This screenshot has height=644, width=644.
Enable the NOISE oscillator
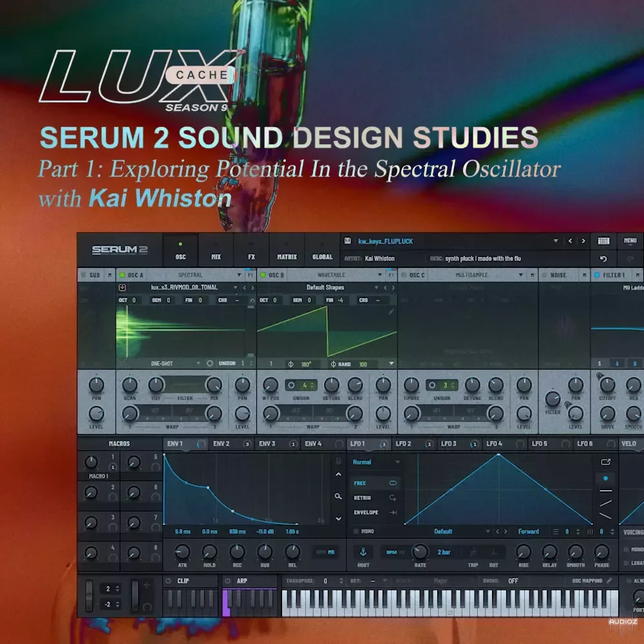[x=544, y=275]
